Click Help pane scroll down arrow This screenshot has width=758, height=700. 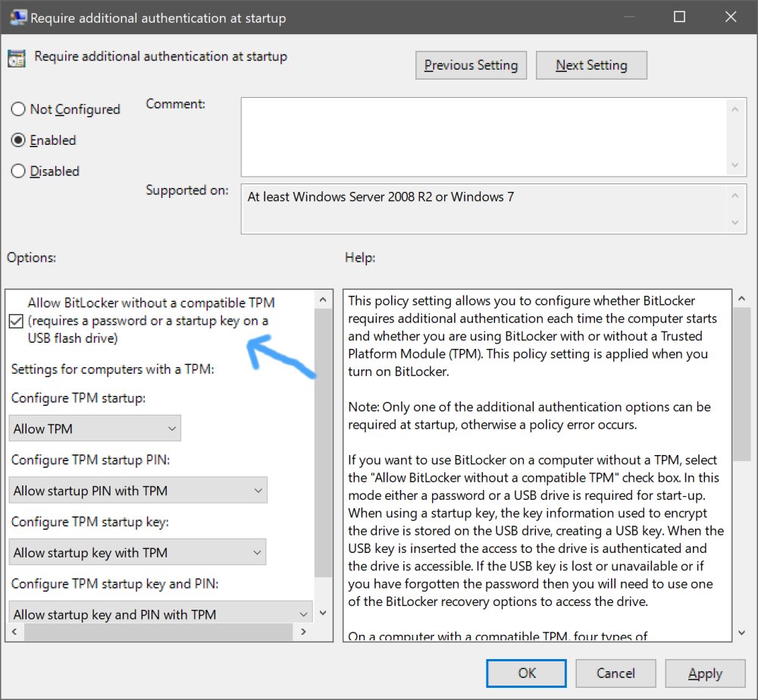tap(741, 633)
